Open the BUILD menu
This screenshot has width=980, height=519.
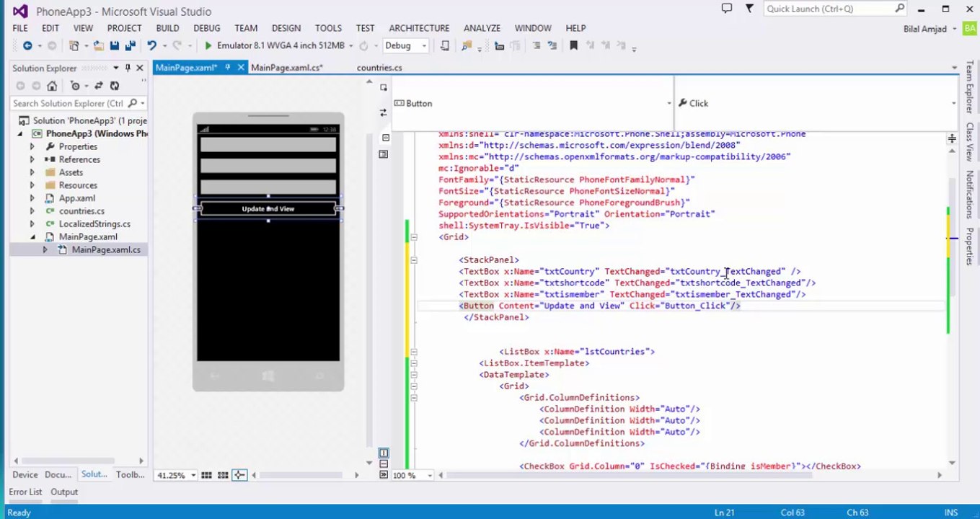167,28
